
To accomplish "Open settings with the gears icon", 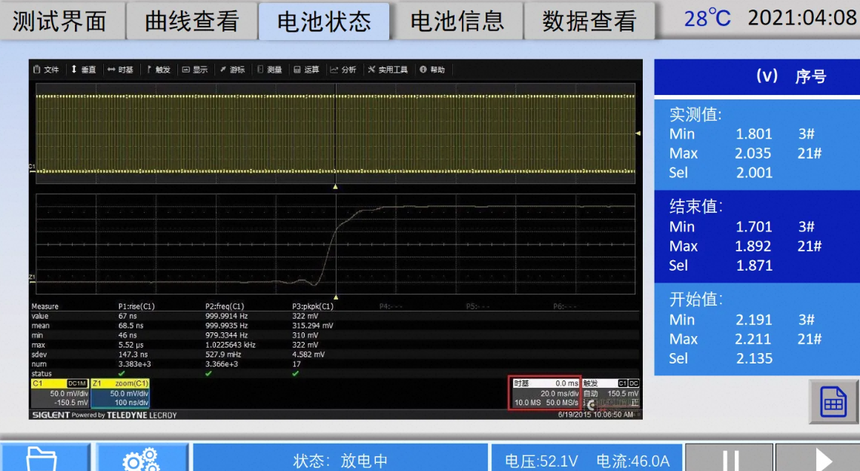I will [x=142, y=457].
